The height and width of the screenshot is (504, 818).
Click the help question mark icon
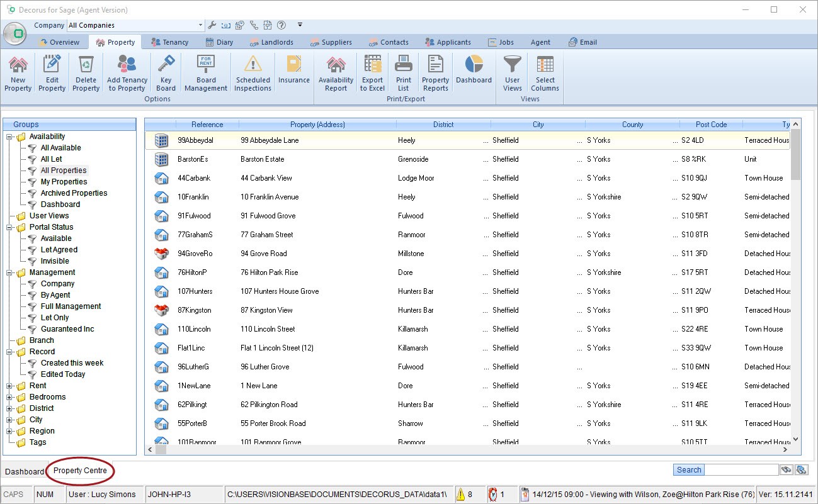coord(281,25)
